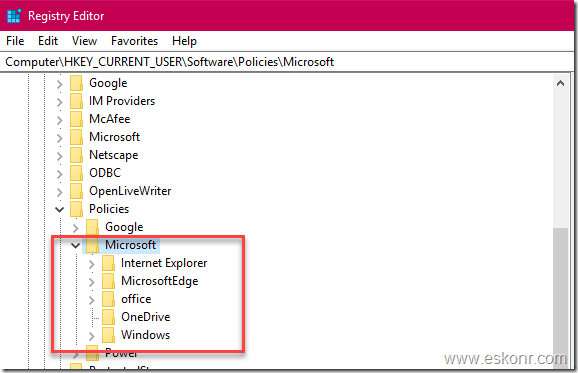Select the IM Providers key label
Viewport: 578px width, 373px height.
coord(122,101)
